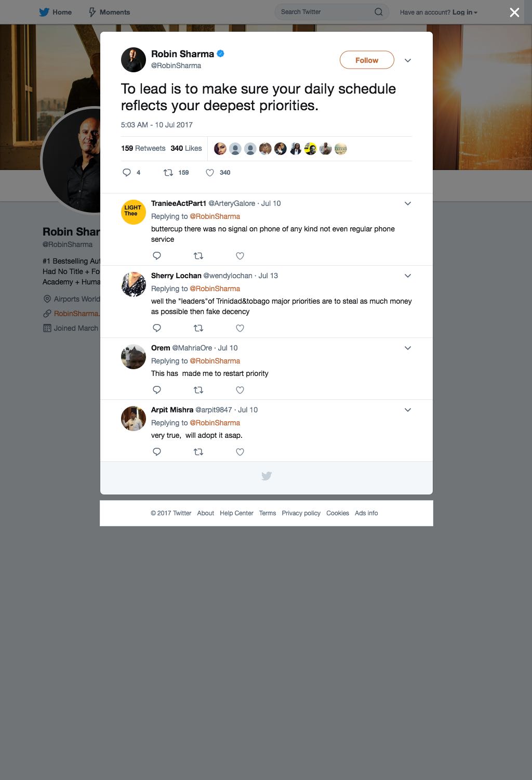Click reply icon on Robin Sharma's tweet
The width and height of the screenshot is (532, 780).
(x=126, y=173)
